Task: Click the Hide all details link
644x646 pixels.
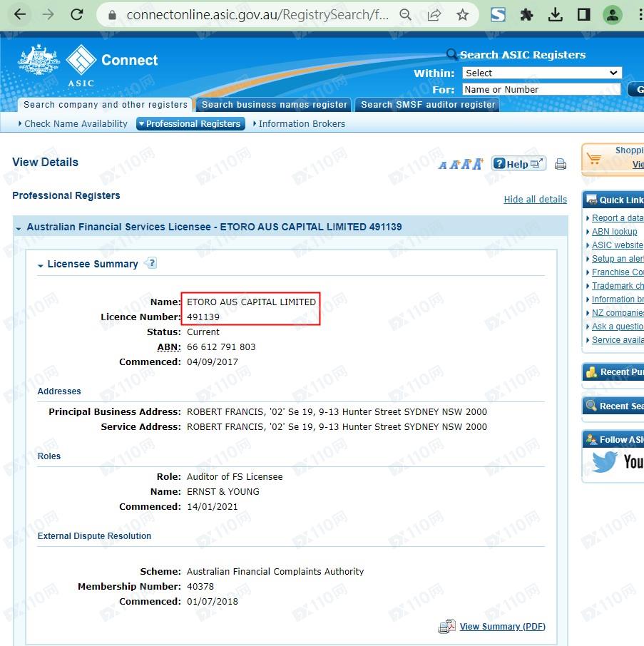Action: click(535, 200)
